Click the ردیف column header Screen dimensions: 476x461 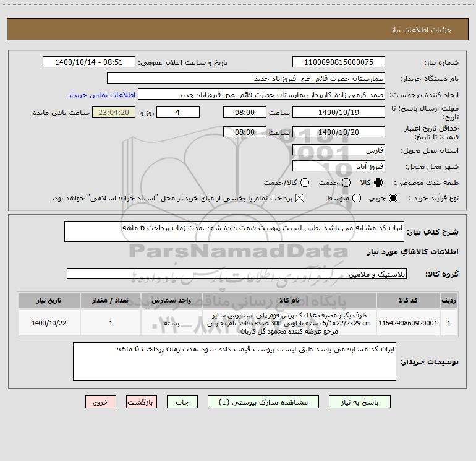coord(449,300)
